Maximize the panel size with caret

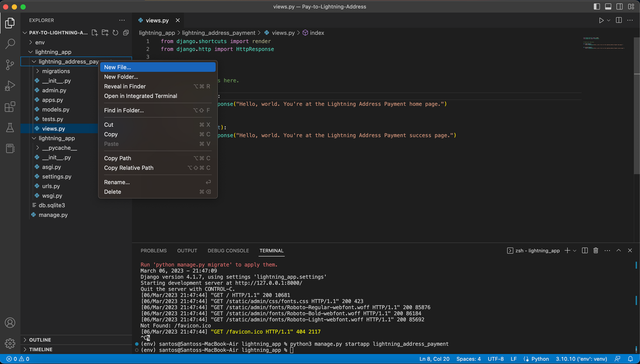(x=619, y=250)
